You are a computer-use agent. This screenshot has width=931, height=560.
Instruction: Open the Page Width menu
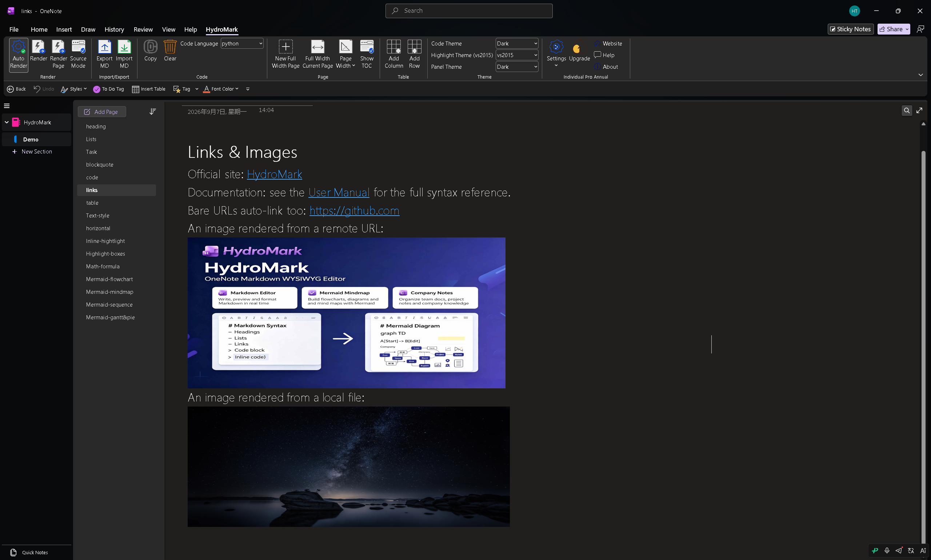345,54
